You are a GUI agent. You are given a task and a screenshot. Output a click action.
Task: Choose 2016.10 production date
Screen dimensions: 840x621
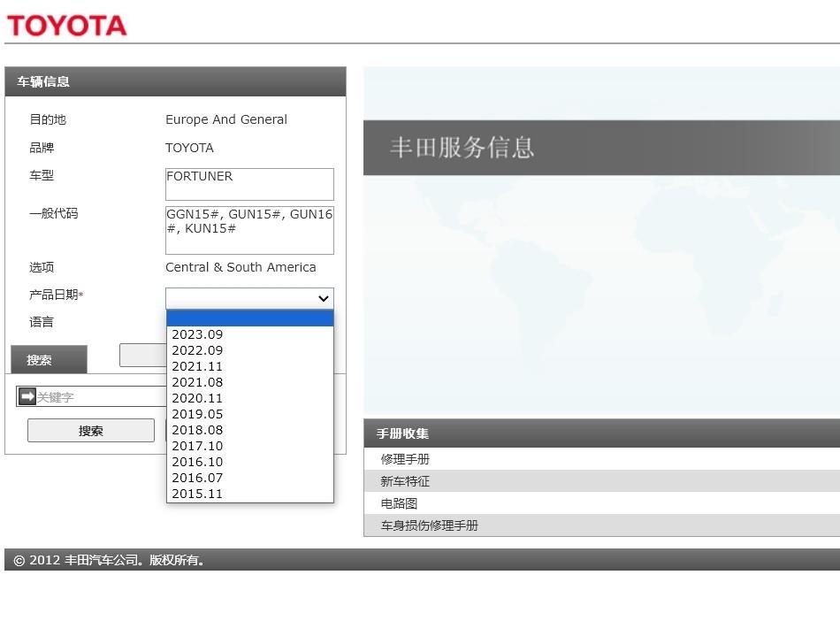pyautogui.click(x=249, y=462)
